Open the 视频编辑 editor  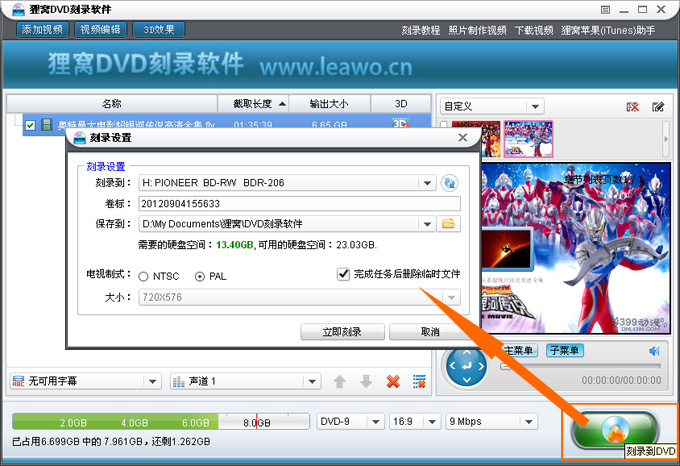pos(100,29)
